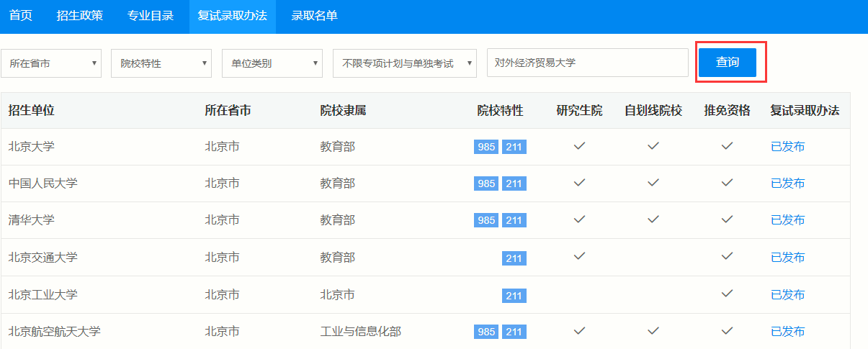Open the 所在省市 dropdown filter

coord(51,63)
